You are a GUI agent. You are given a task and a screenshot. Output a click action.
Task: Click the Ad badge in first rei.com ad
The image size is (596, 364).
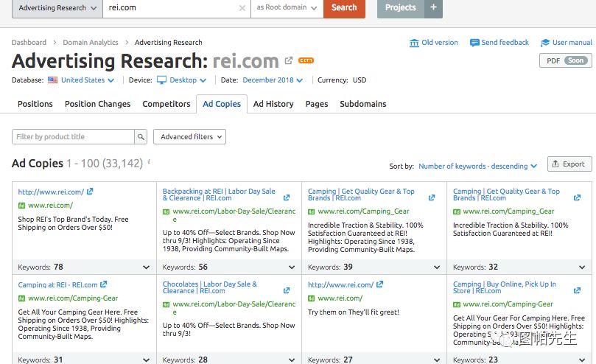[x=21, y=206]
